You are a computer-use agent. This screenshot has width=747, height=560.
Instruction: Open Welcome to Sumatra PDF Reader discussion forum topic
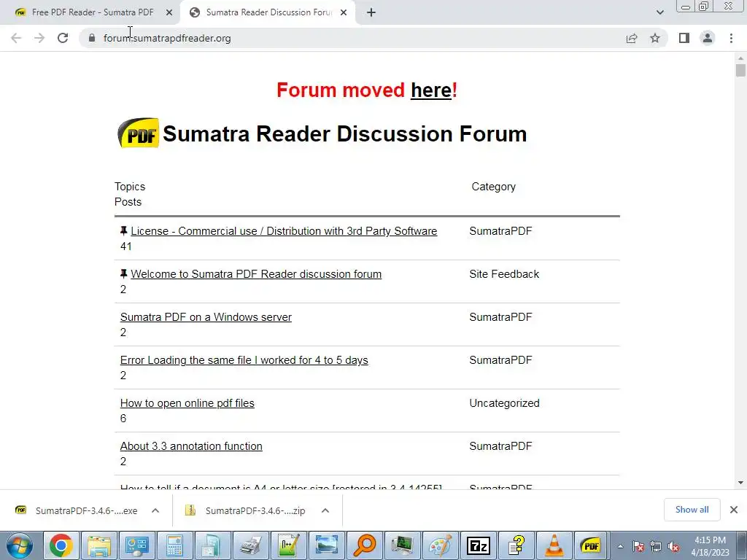[256, 274]
